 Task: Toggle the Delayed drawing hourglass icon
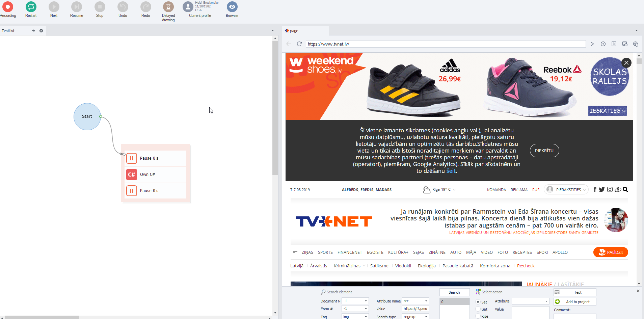168,7
